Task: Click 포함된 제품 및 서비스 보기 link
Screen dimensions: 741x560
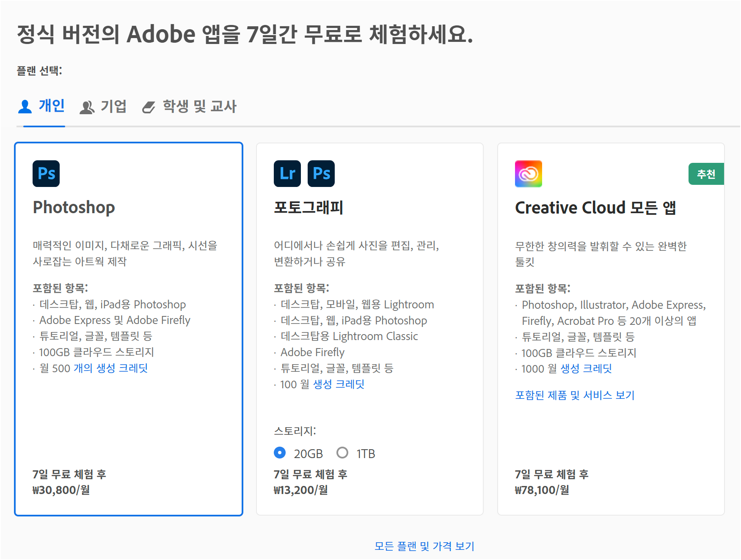Action: 574,395
